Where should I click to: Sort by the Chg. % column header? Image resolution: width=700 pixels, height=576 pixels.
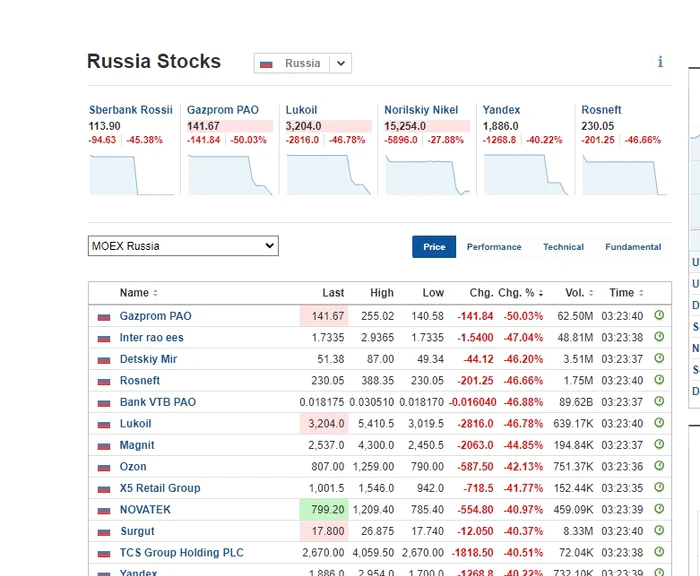[x=520, y=293]
